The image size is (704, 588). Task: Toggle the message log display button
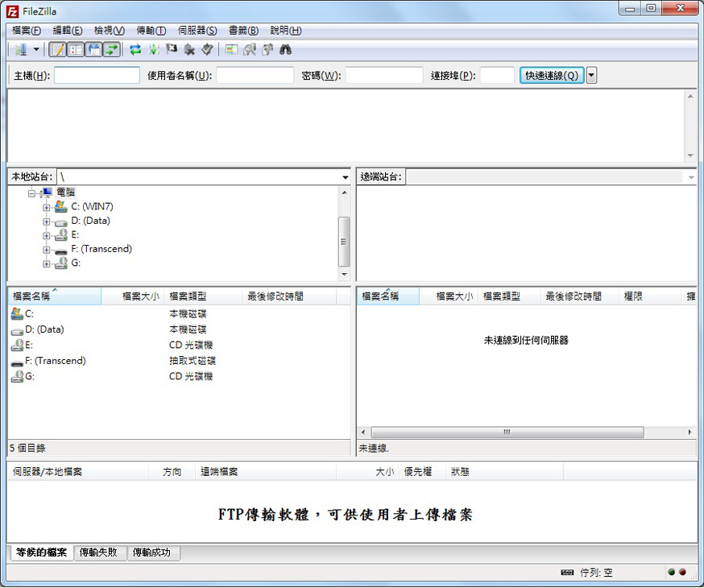(x=57, y=50)
